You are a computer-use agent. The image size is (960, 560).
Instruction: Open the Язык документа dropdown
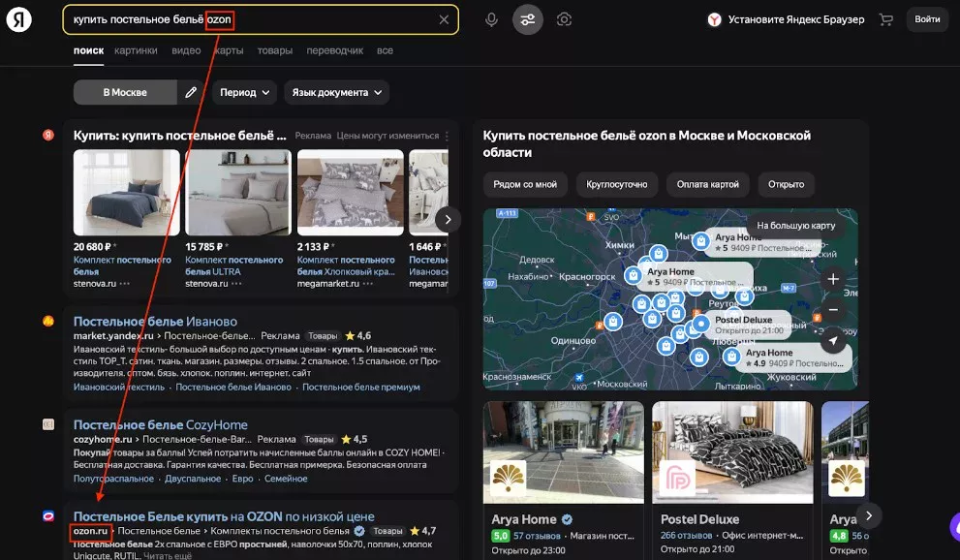(x=336, y=92)
